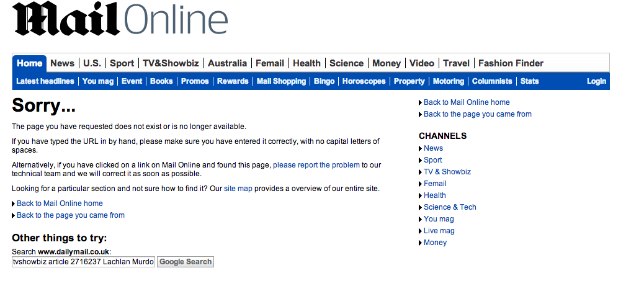The height and width of the screenshot is (286, 644).
Task: Open the Video section
Action: pos(422,63)
